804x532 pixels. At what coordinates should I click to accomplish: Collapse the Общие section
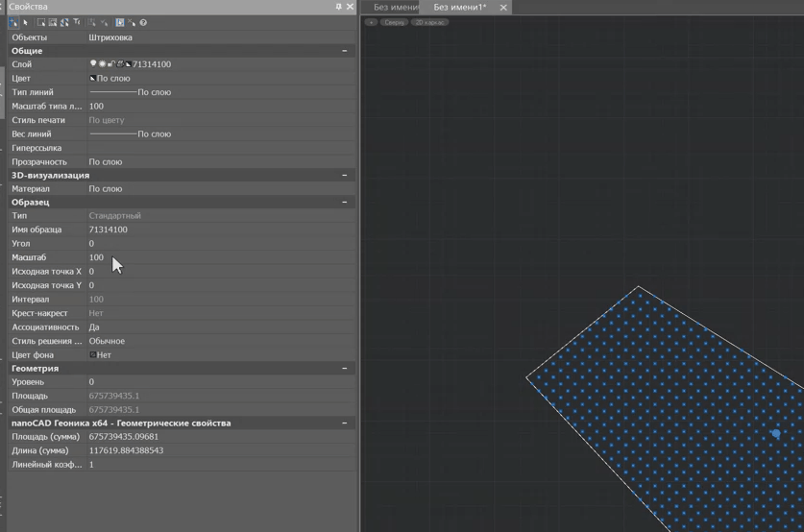click(344, 51)
